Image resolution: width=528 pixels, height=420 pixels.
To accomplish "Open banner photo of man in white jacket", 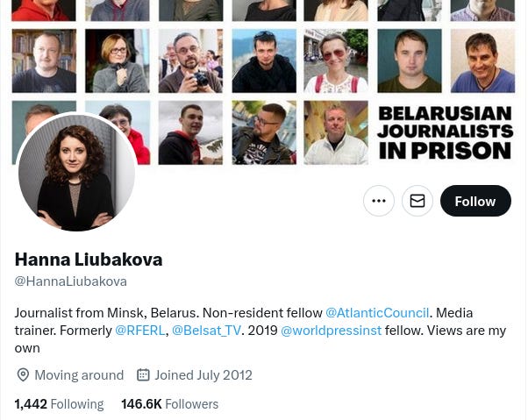I will click(x=336, y=132).
